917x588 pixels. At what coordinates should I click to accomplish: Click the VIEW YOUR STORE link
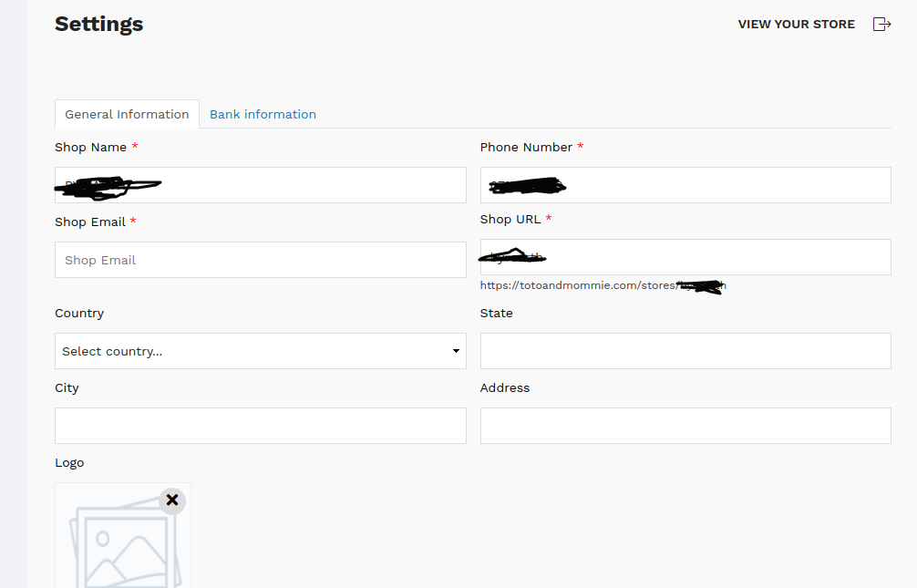pos(796,24)
